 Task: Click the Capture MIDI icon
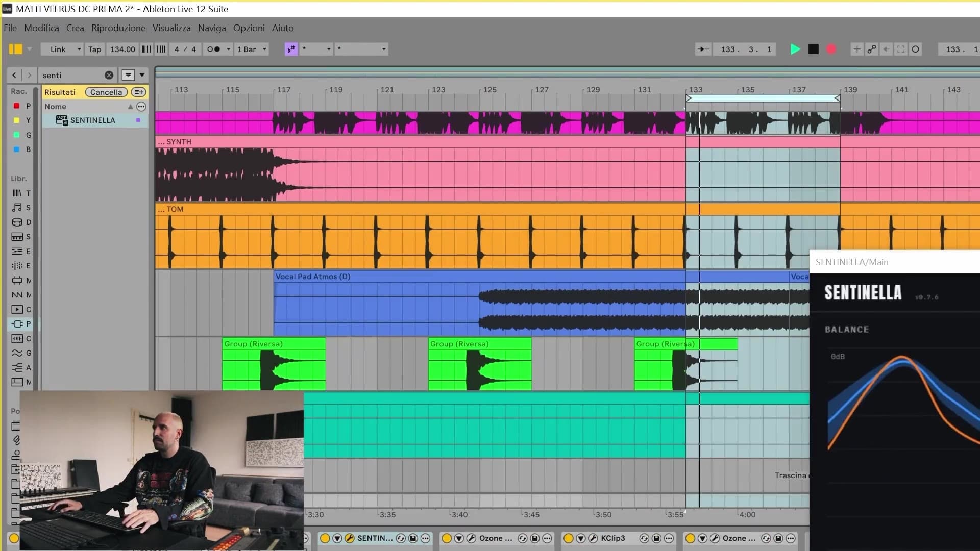[901, 49]
